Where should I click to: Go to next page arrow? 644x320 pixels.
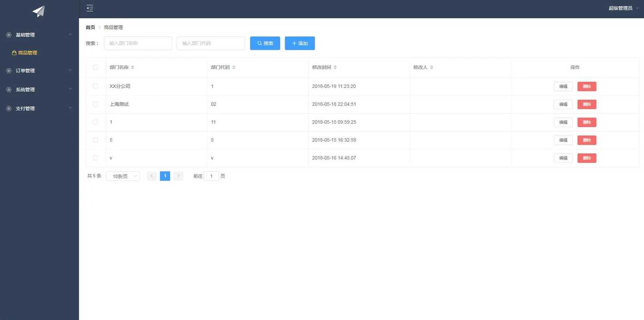(x=178, y=176)
